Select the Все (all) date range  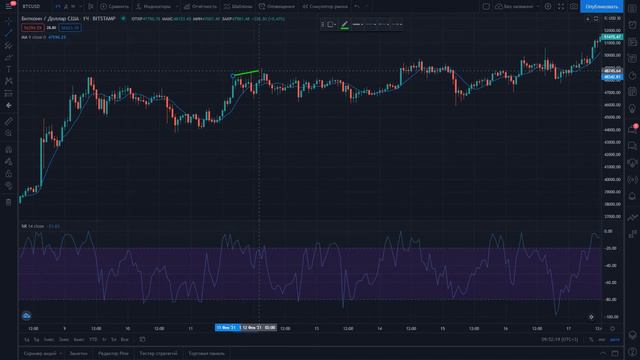point(124,339)
